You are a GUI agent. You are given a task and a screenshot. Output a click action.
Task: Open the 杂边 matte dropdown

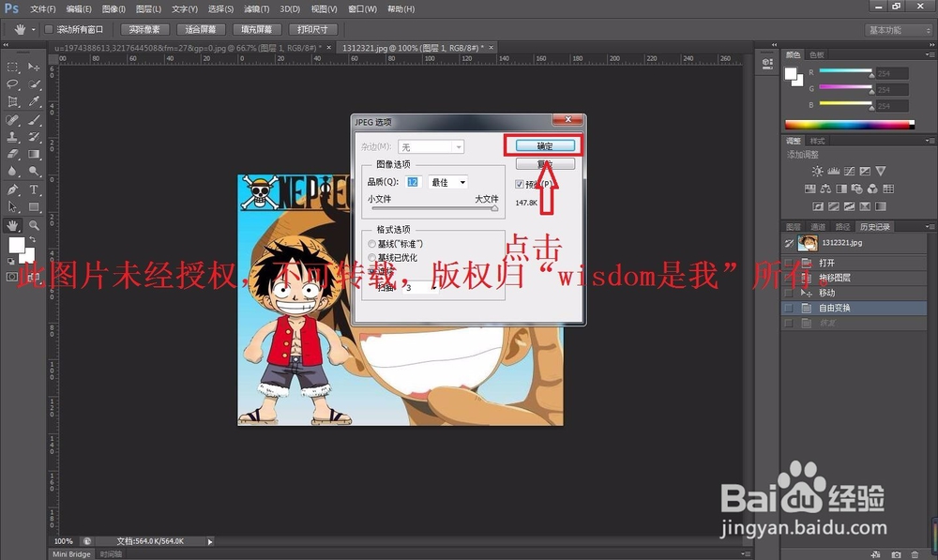click(x=431, y=147)
